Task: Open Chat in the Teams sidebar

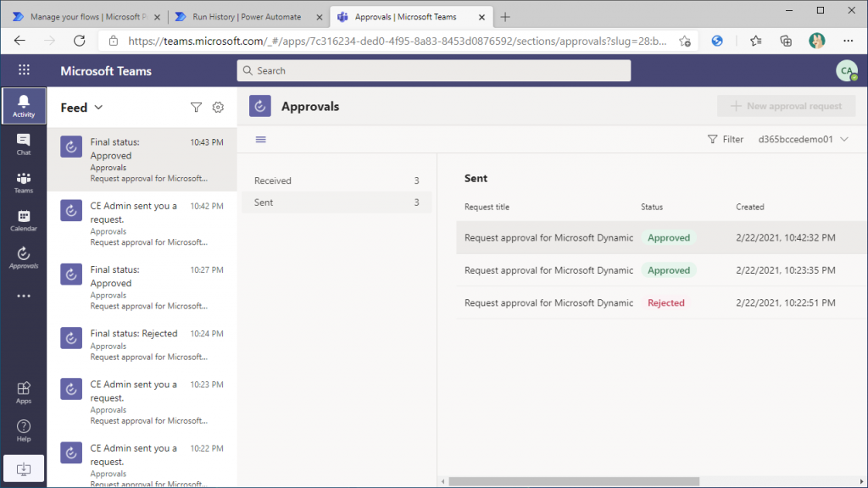Action: tap(23, 144)
